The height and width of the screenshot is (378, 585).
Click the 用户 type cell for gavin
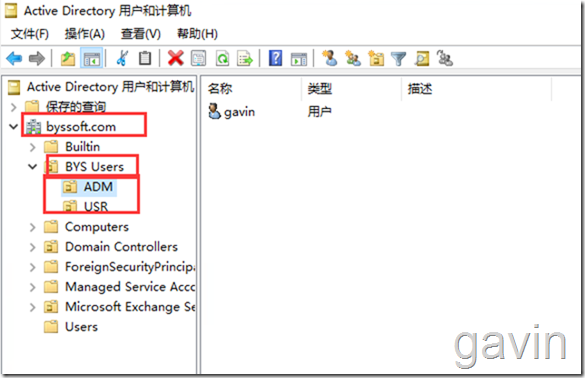(x=319, y=112)
